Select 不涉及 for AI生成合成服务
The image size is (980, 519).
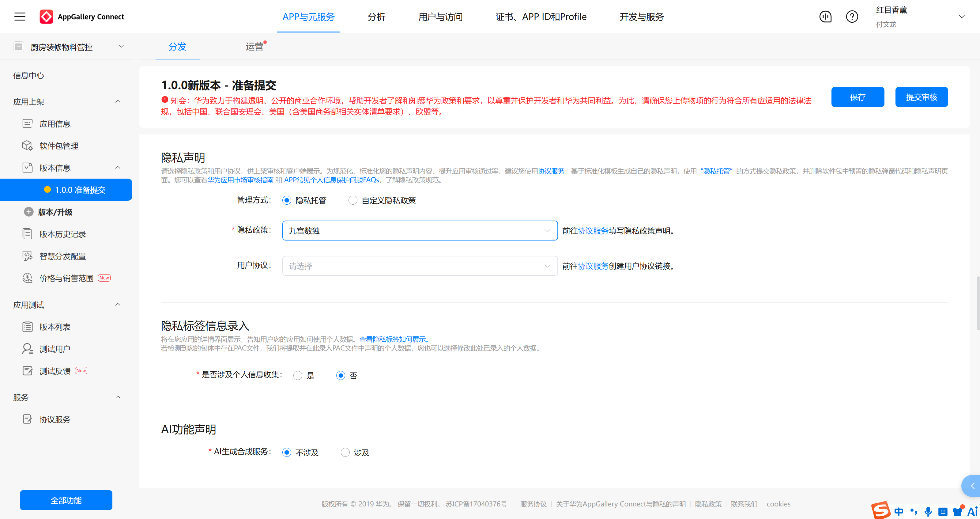[287, 452]
